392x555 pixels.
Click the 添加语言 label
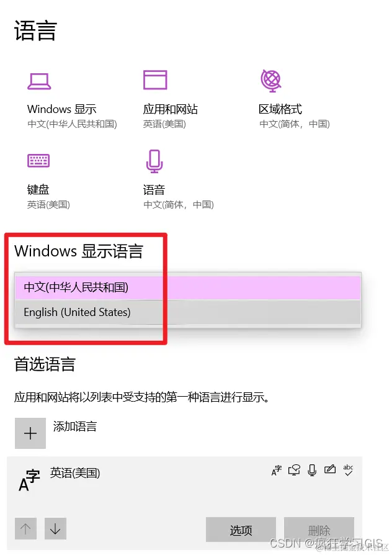pyautogui.click(x=75, y=426)
